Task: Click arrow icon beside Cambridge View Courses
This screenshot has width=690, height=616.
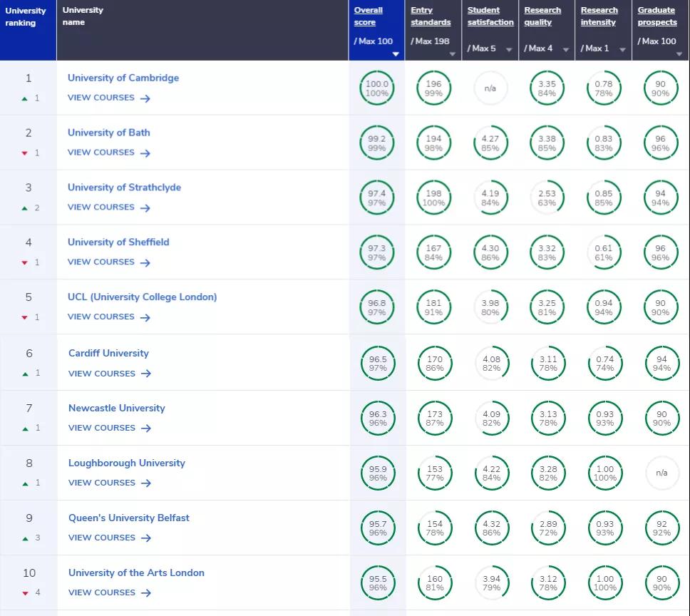Action: 145,98
